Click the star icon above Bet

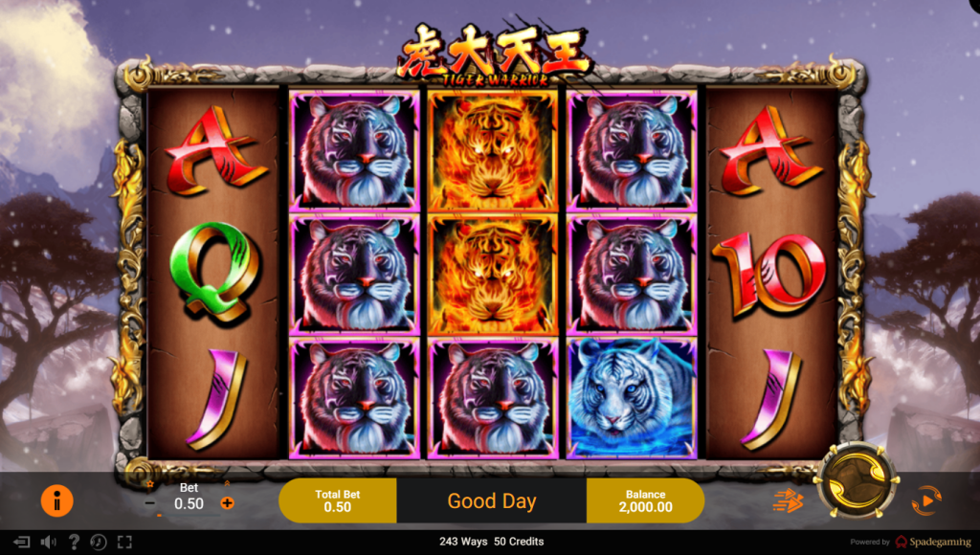pos(150,484)
